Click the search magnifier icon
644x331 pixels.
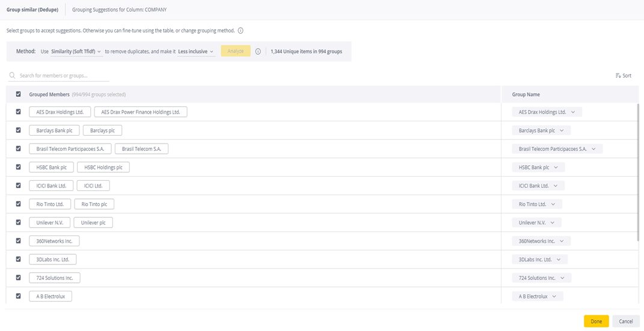point(12,76)
